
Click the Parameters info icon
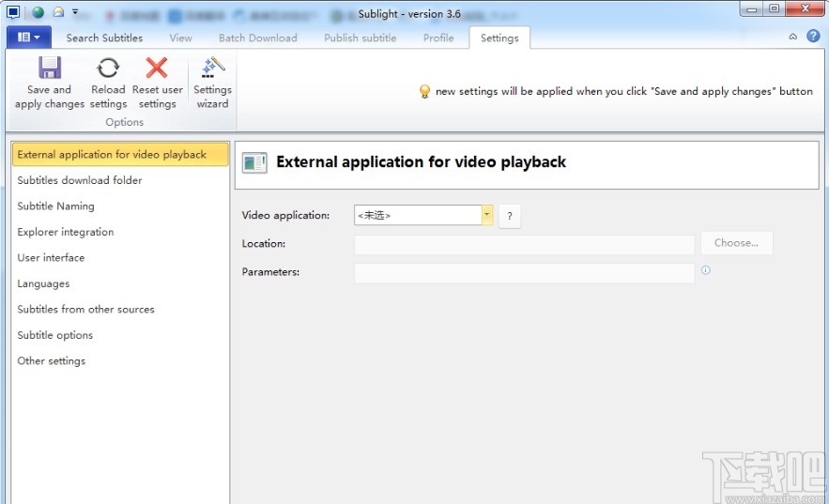pos(706,270)
